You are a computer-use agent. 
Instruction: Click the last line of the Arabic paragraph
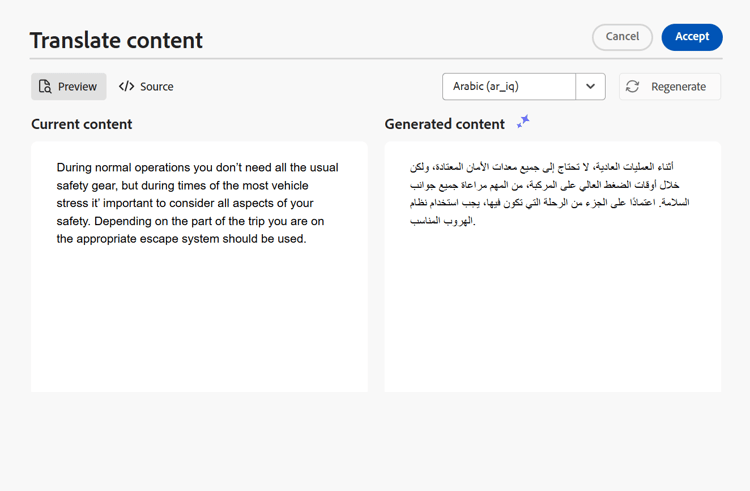(x=442, y=221)
